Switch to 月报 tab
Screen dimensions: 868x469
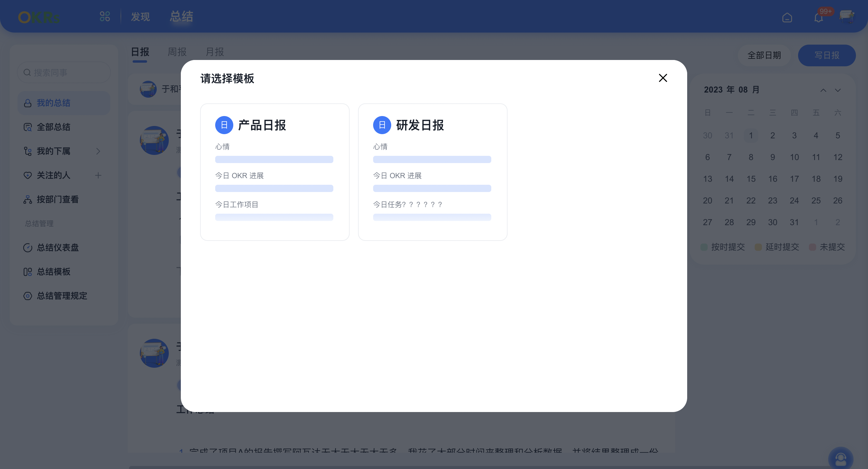[x=215, y=52]
